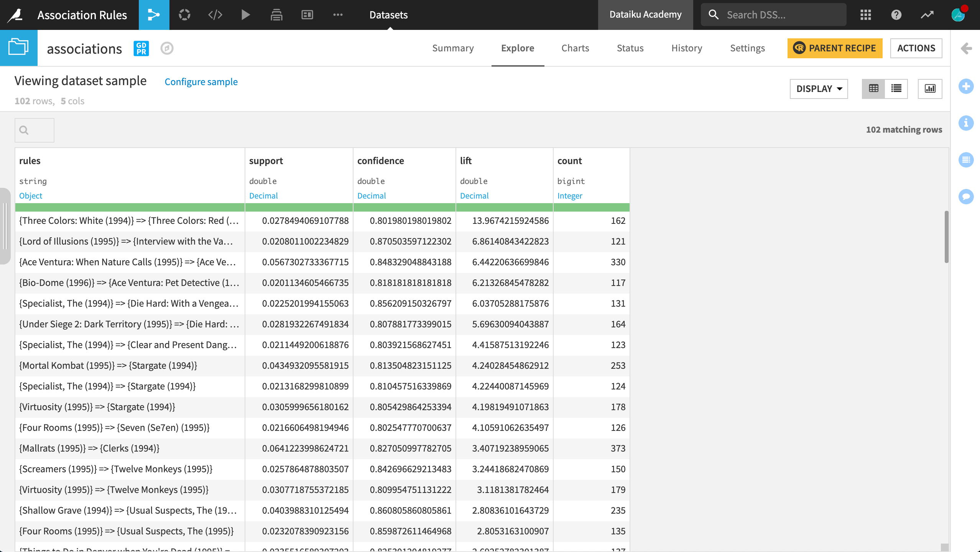This screenshot has width=980, height=552.
Task: Open the Summary tab
Action: pyautogui.click(x=453, y=48)
